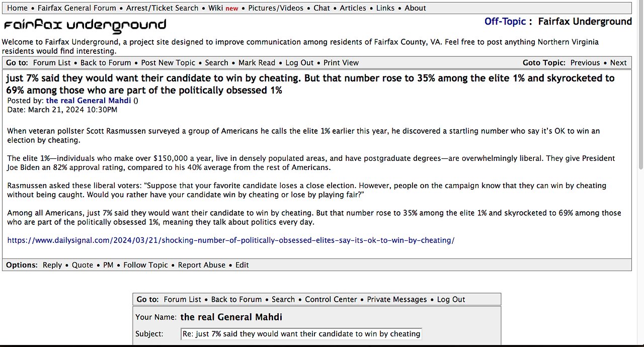Image resolution: width=644 pixels, height=347 pixels.
Task: Quote the post
Action: pos(83,265)
